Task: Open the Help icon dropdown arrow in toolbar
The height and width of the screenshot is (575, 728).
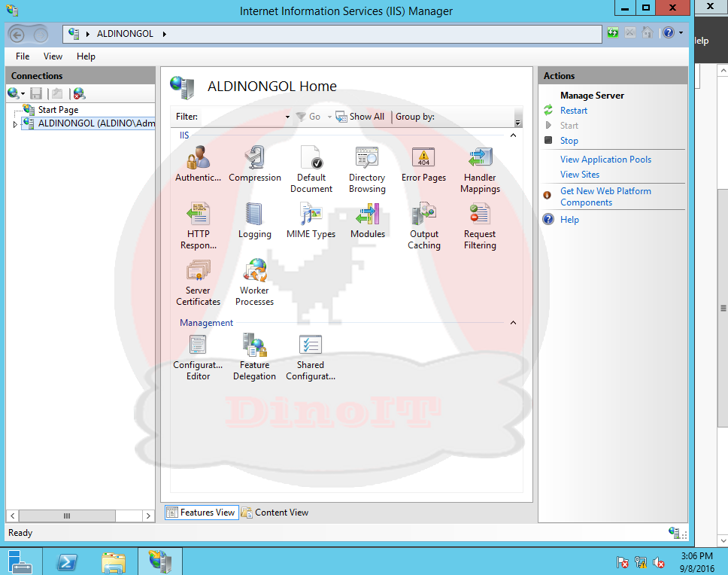Action: [x=681, y=32]
